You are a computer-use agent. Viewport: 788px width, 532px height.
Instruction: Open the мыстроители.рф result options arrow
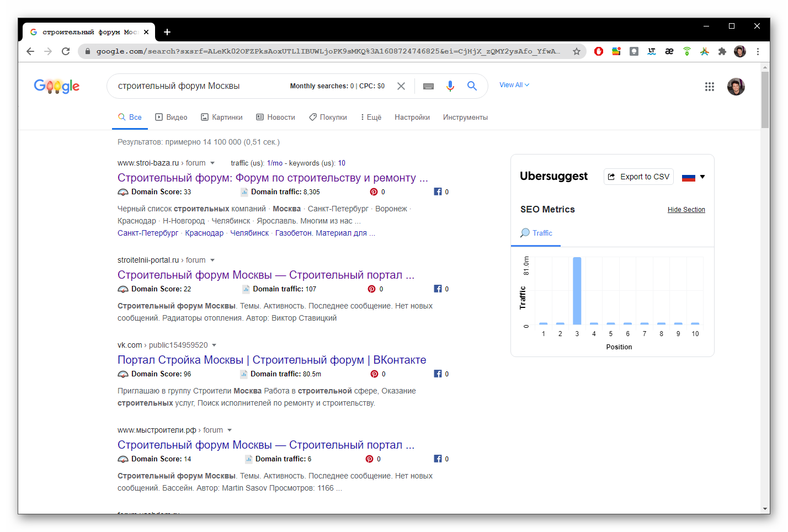[230, 430]
